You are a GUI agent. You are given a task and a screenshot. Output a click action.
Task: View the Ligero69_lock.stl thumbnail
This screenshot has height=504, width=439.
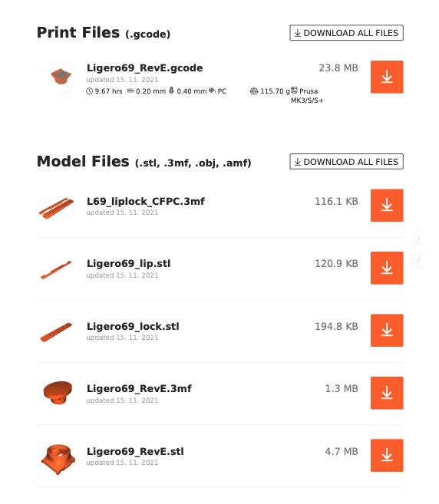(56, 332)
